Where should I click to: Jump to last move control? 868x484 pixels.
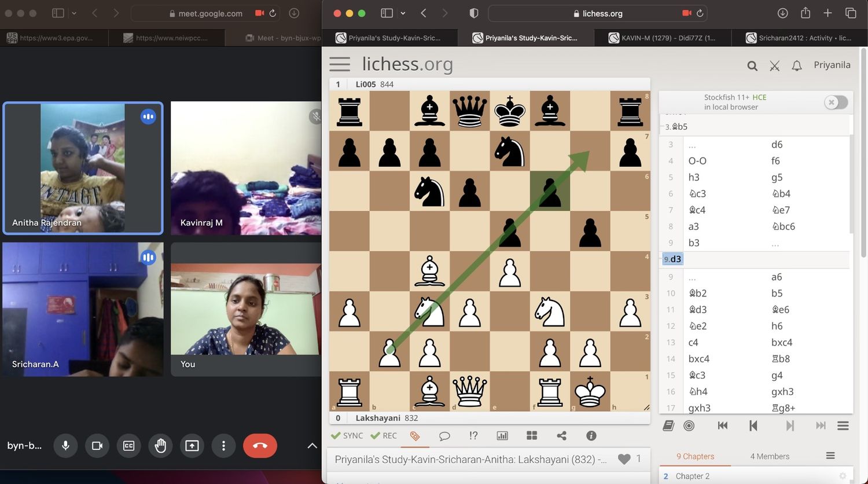pyautogui.click(x=821, y=426)
